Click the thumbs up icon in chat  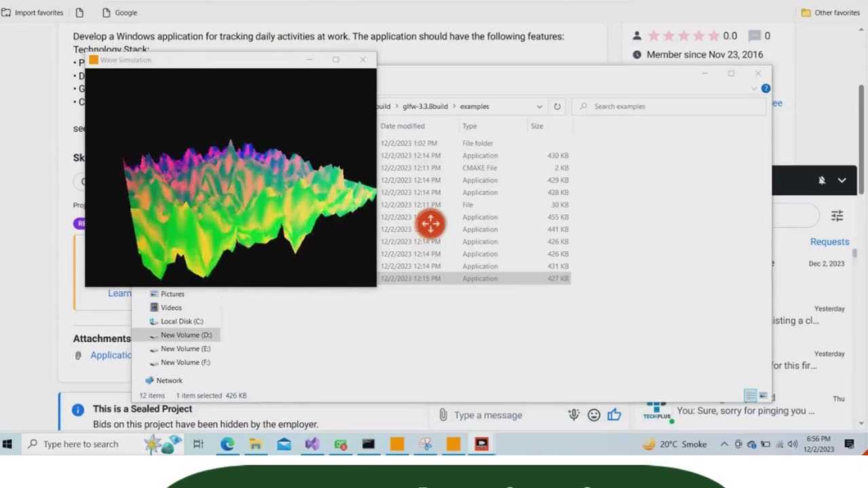[614, 415]
